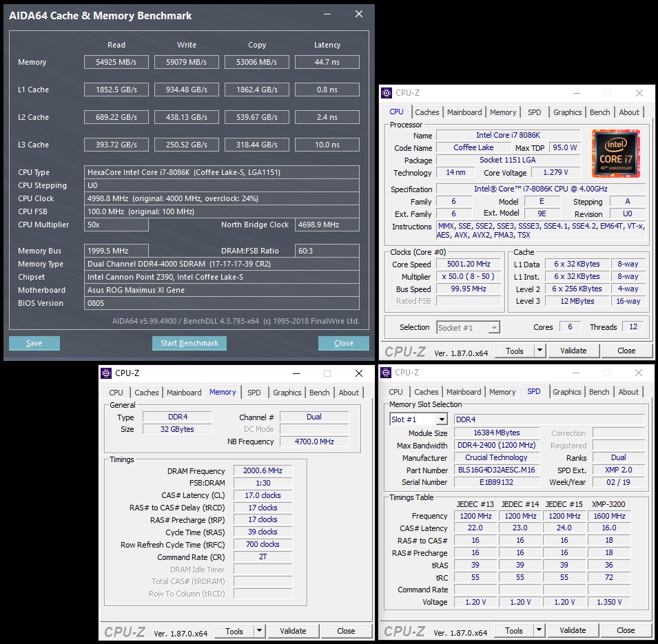Viewport: 658px width, 644px height.
Task: Click Level 3 cache 12 MBytes value
Action: click(577, 301)
